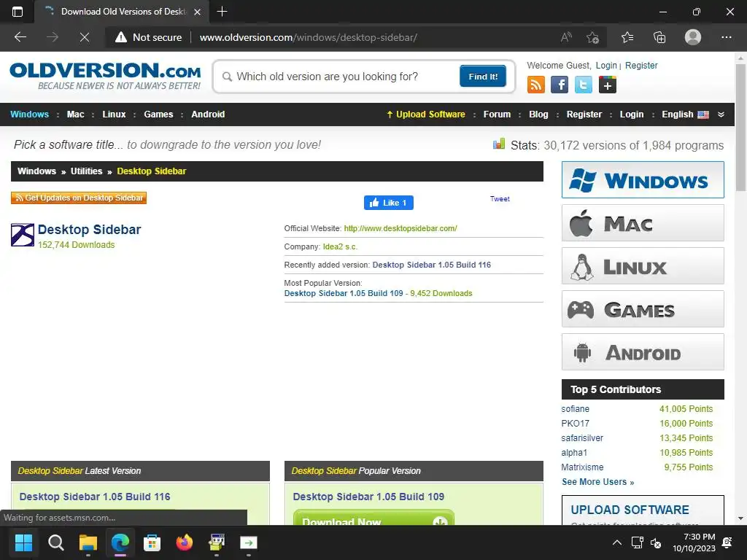
Task: Open a new tab with plus button
Action: (222, 12)
